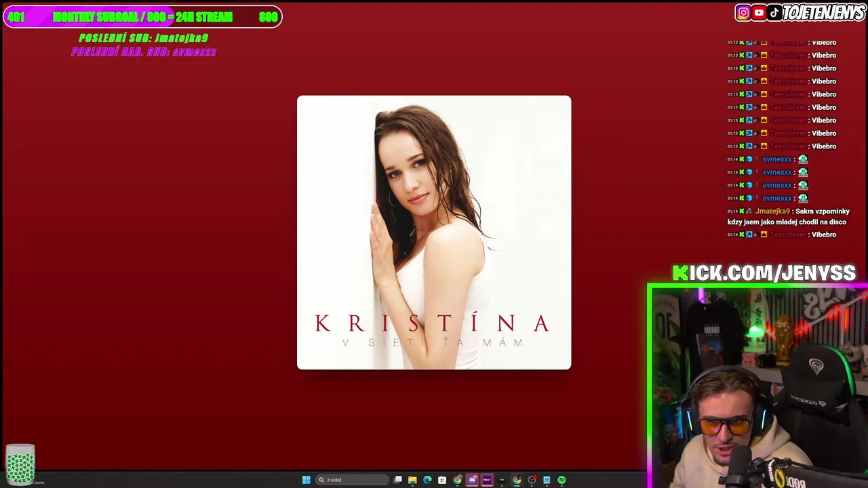Click the 'POSLEDNÍ SUB: Jmatejka9' text

143,39
